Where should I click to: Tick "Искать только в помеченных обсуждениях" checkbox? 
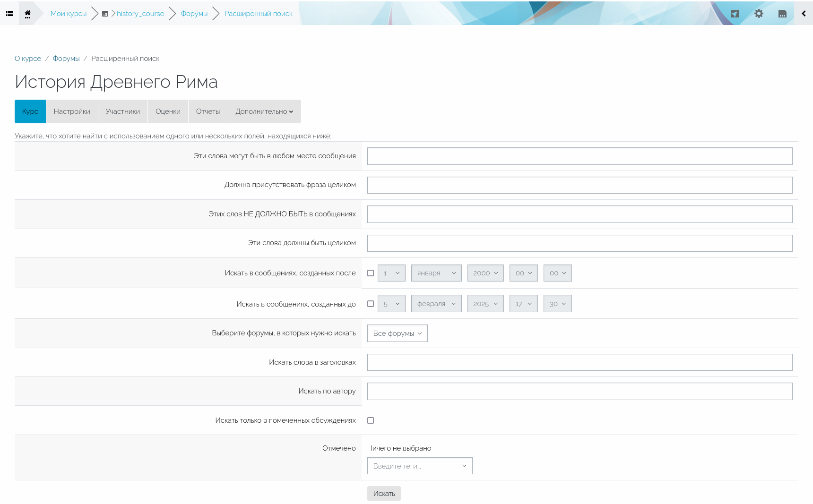pyautogui.click(x=371, y=420)
